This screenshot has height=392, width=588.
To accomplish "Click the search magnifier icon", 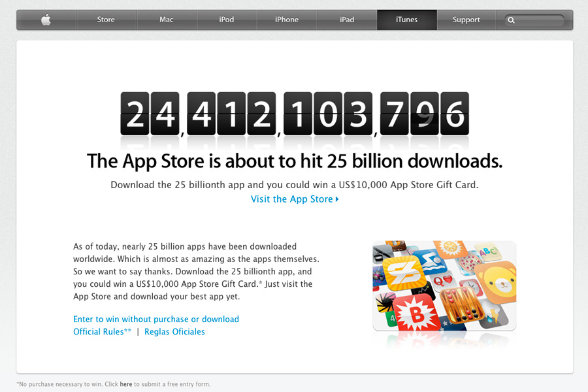I will (512, 20).
